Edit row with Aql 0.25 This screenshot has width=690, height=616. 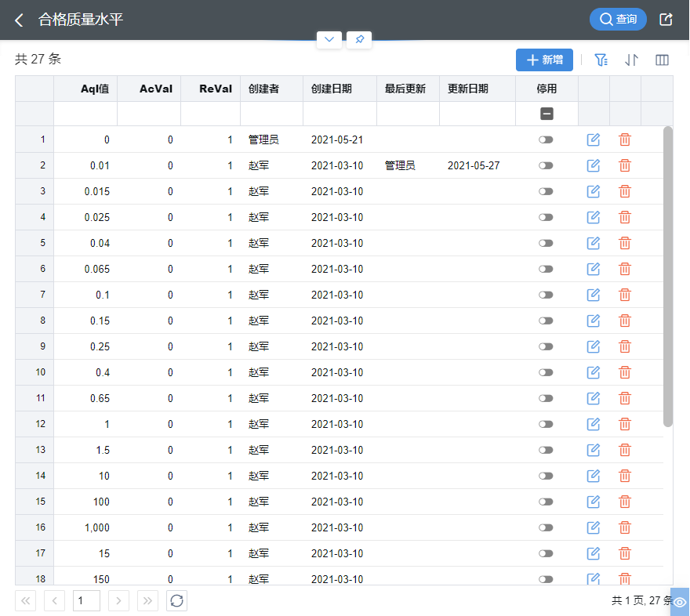[594, 346]
